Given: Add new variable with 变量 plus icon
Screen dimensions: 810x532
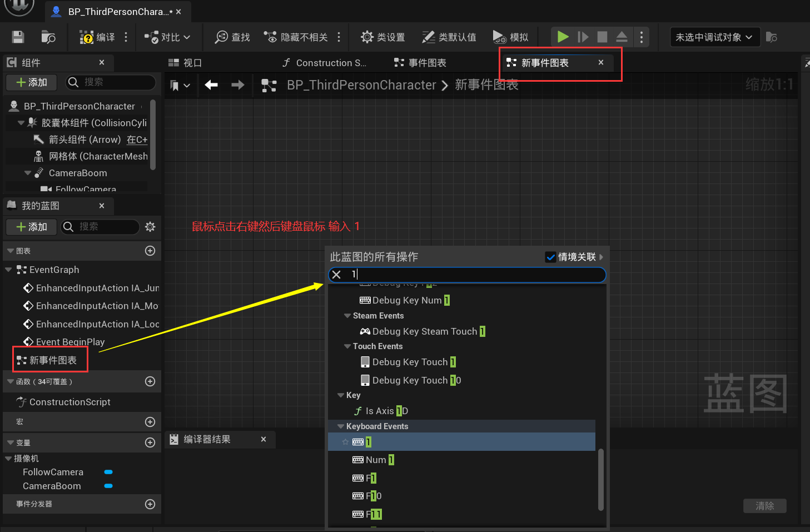Looking at the screenshot, I should (x=150, y=442).
